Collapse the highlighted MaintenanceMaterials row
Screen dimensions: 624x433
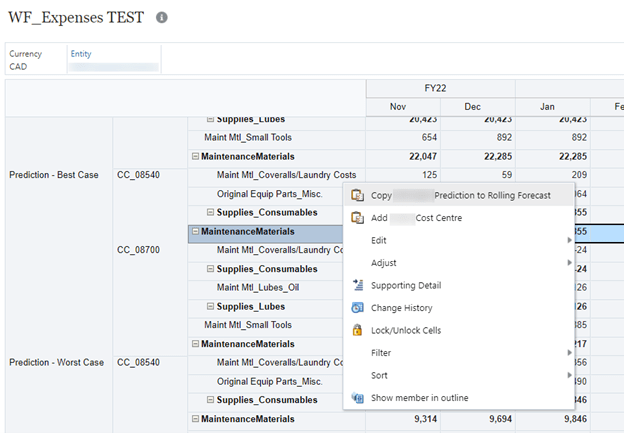[196, 231]
